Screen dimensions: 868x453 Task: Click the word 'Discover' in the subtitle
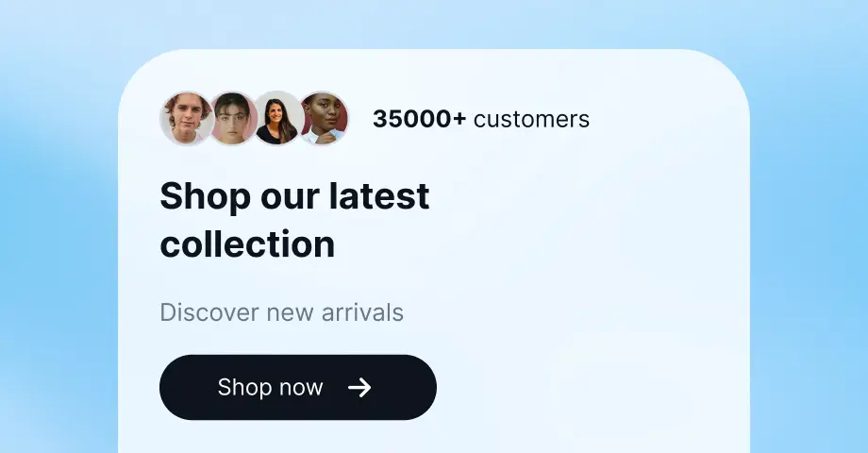click(209, 312)
